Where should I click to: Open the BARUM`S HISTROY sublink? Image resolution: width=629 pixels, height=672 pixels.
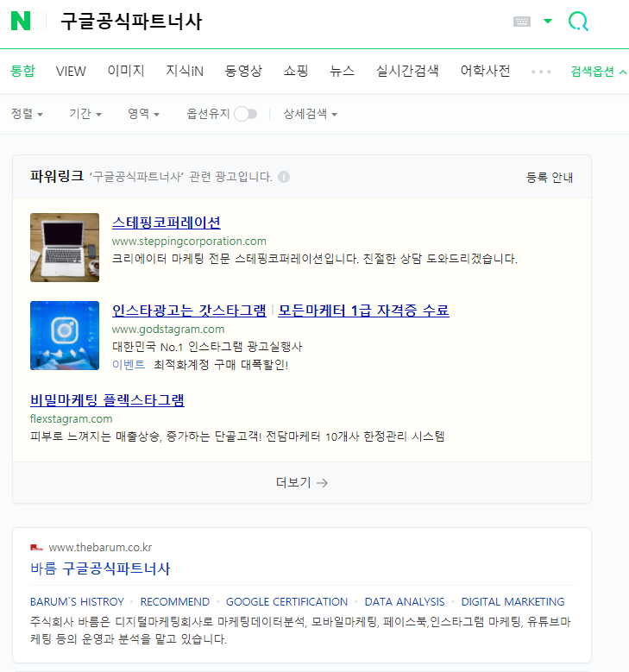pyautogui.click(x=77, y=602)
